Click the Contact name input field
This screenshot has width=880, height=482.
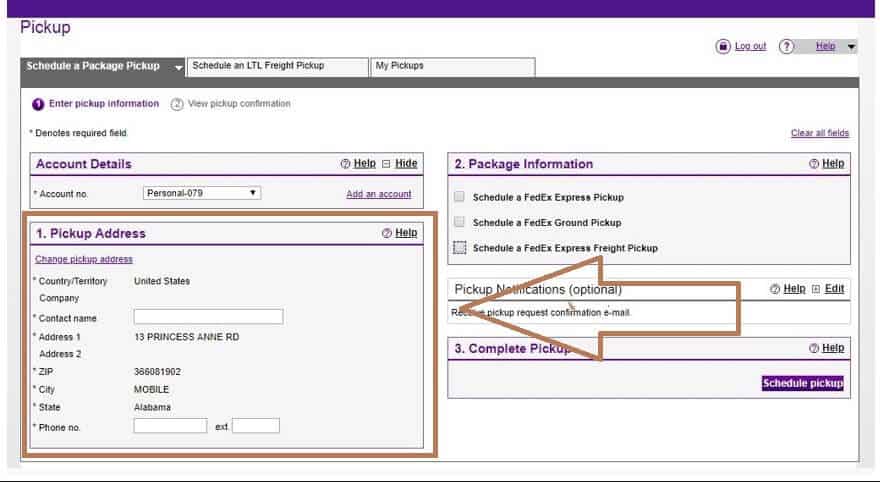tap(208, 317)
